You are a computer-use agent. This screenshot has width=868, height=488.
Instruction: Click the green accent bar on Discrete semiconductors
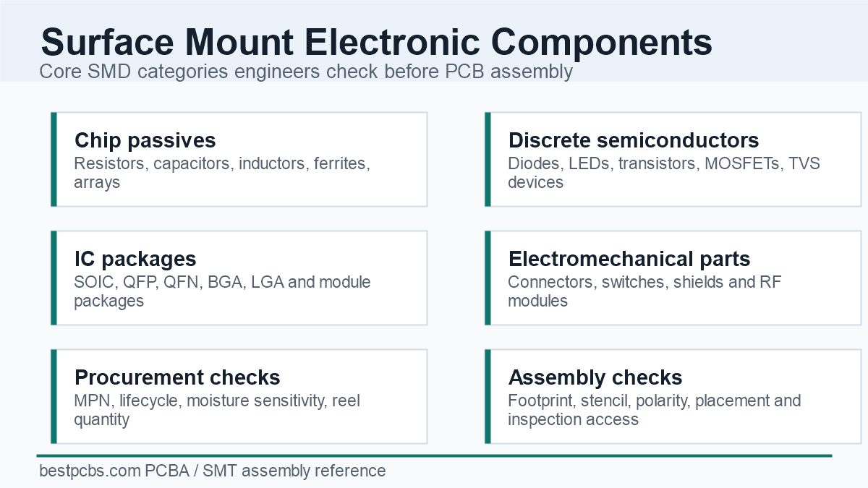488,159
